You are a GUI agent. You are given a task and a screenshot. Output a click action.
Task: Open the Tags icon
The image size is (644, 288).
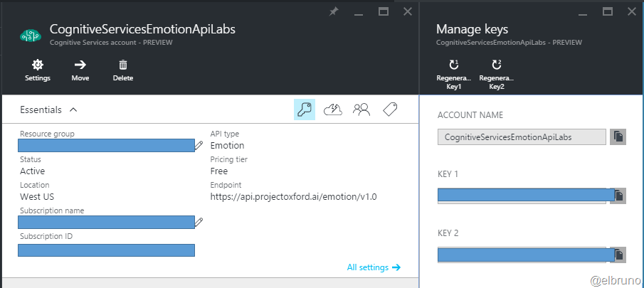click(389, 110)
